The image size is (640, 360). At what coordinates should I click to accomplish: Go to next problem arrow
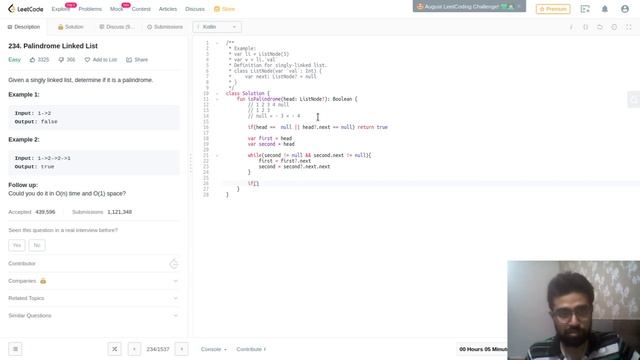point(182,349)
